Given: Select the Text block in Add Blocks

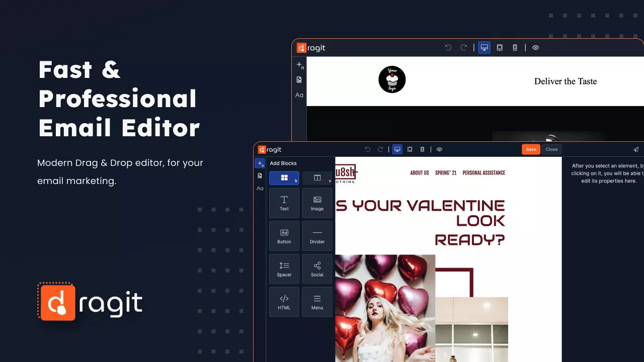Looking at the screenshot, I should [x=284, y=203].
